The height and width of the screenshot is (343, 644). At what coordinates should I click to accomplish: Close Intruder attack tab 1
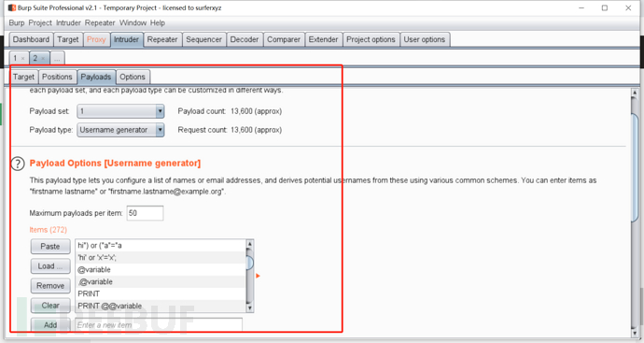23,58
